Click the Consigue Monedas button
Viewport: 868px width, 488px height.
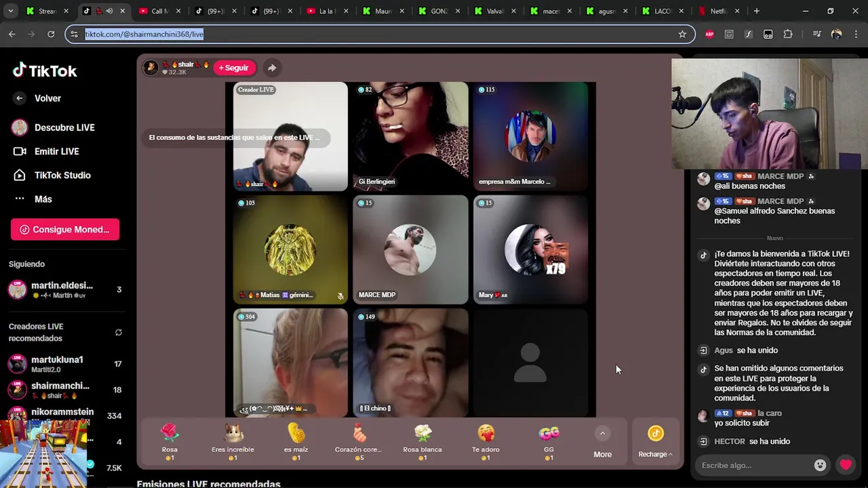(x=65, y=229)
